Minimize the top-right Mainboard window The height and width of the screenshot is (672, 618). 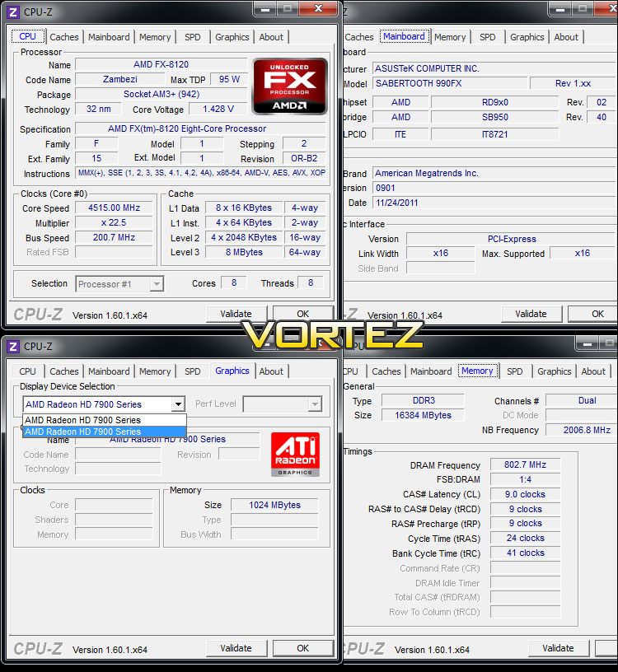(559, 8)
